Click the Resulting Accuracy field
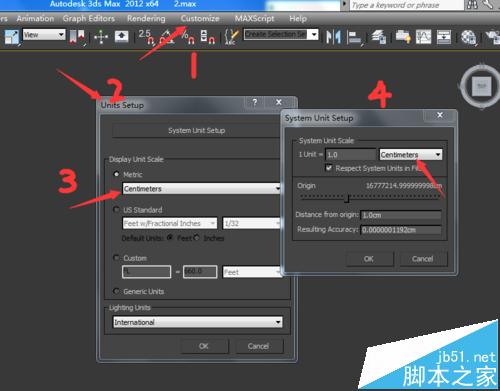The height and width of the screenshot is (391, 500). point(401,230)
